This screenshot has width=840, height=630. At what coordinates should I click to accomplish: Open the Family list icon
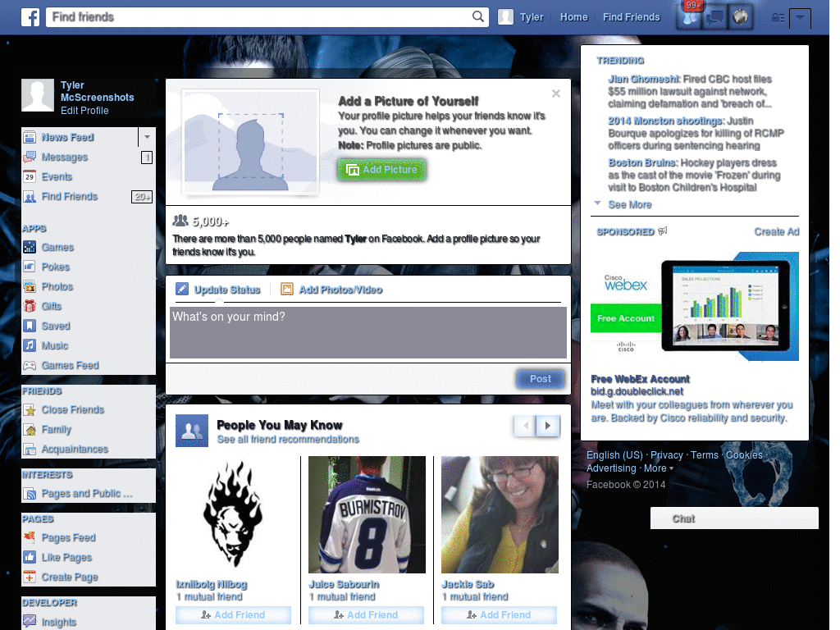click(x=30, y=430)
